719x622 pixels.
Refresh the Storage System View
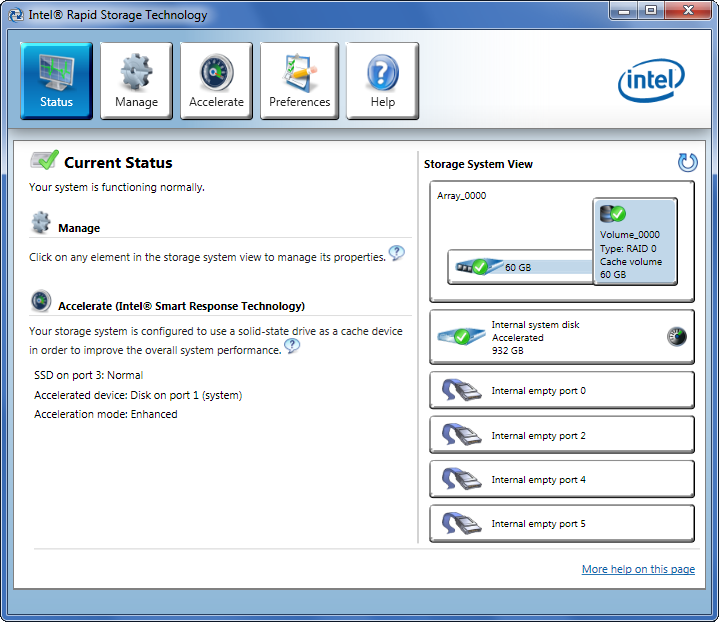(x=687, y=162)
